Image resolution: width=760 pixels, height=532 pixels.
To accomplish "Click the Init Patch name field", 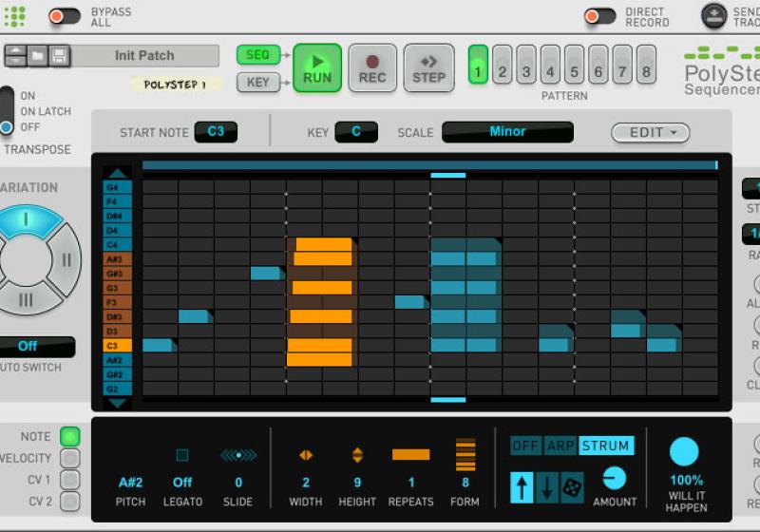I will tap(145, 56).
